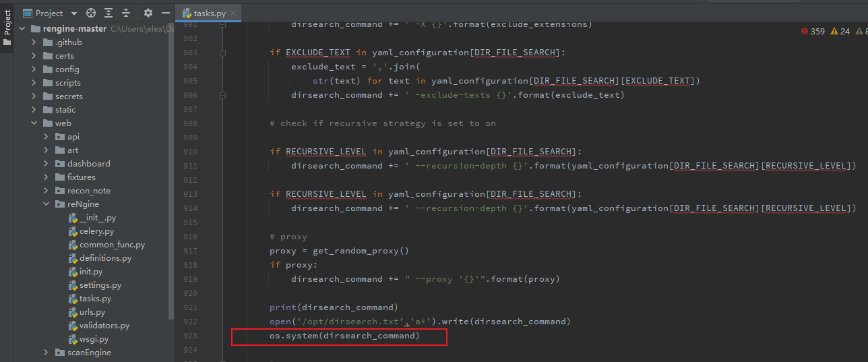Click the red error indicator showing 359
This screenshot has height=362, width=868.
pyautogui.click(x=813, y=31)
